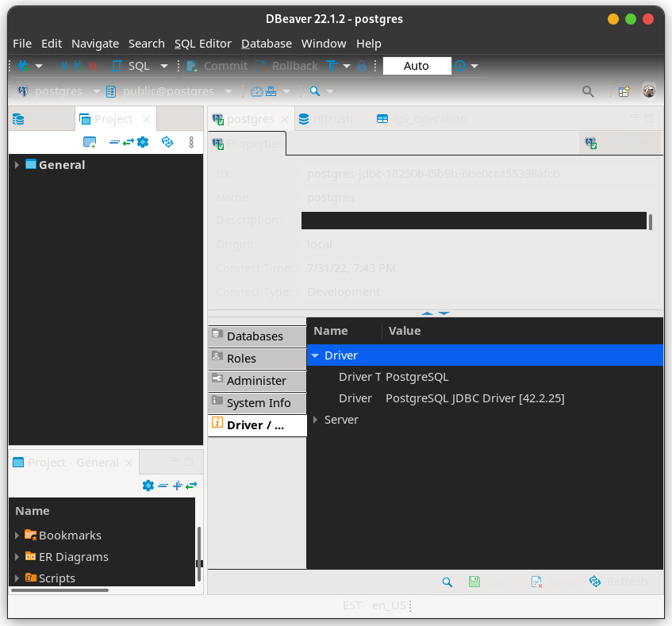Select the Properties sub-tab

pos(248,144)
